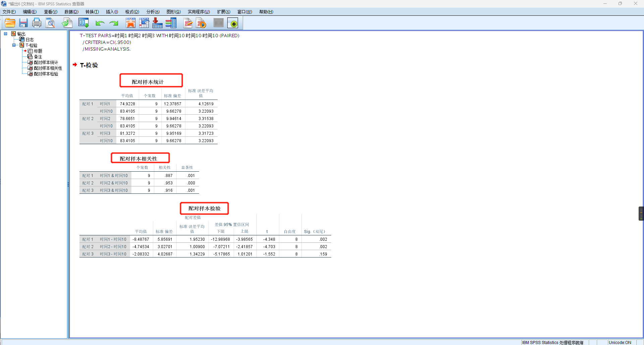Open the 图形(G) menu
The width and height of the screenshot is (644, 345).
tap(174, 12)
